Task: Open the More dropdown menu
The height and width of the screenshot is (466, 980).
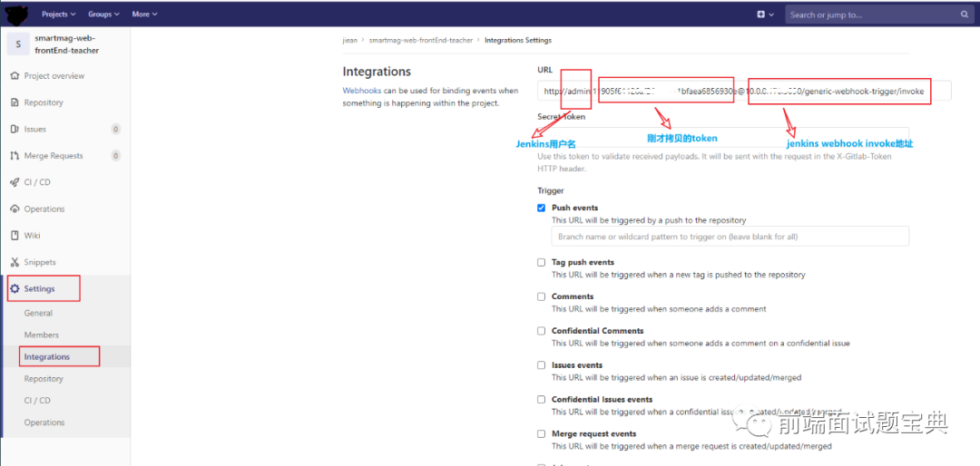Action: (144, 14)
